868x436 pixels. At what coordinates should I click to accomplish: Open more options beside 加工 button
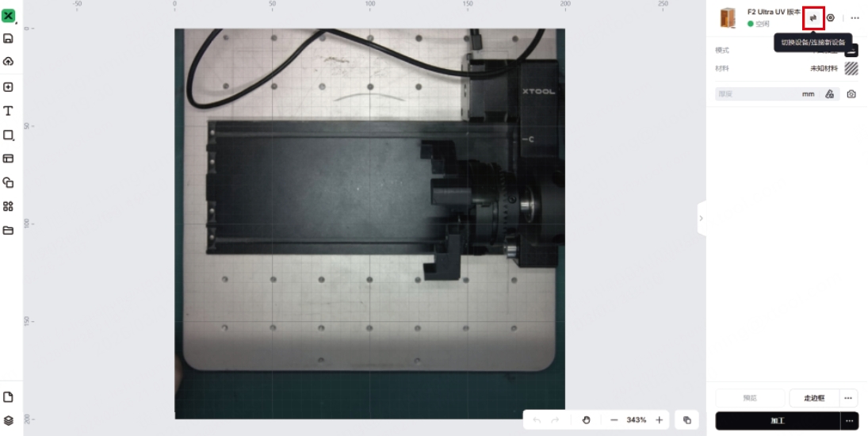pyautogui.click(x=849, y=421)
